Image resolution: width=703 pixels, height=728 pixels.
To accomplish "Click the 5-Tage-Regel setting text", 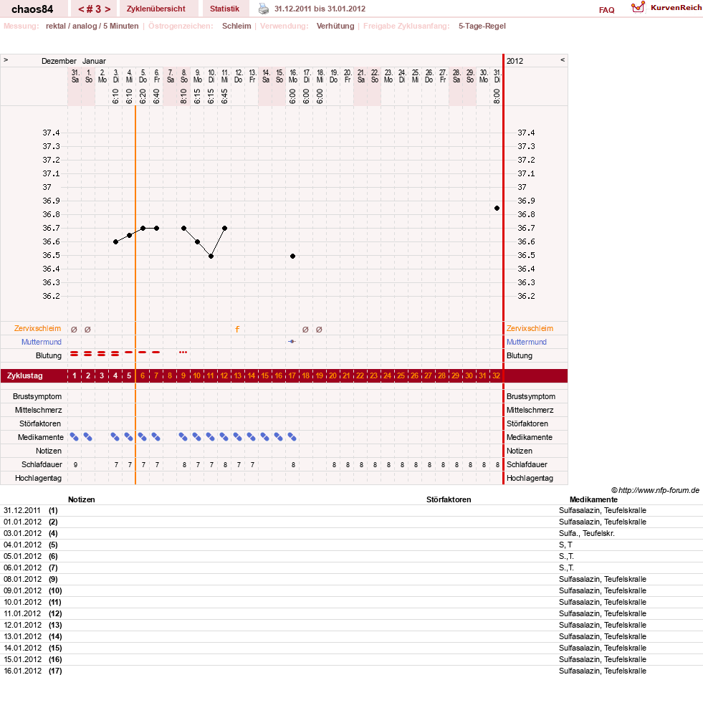I will pyautogui.click(x=482, y=26).
